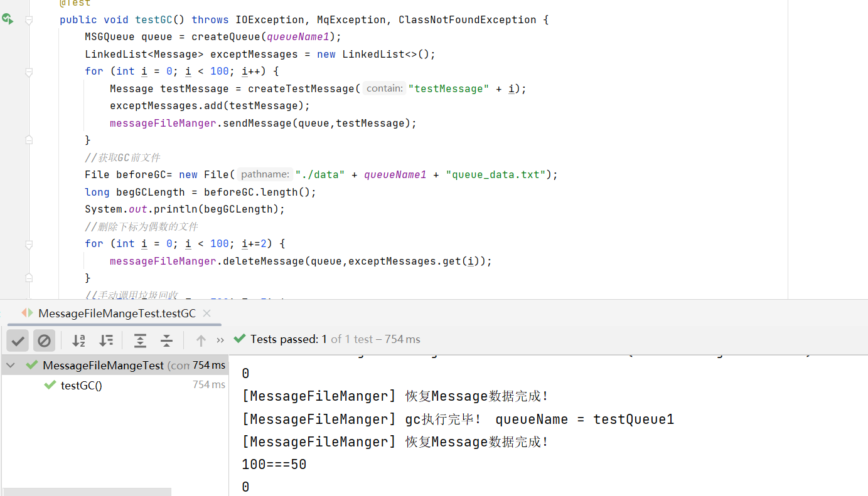This screenshot has width=868, height=496.
Task: Go to previous failed test arrow
Action: (x=201, y=340)
